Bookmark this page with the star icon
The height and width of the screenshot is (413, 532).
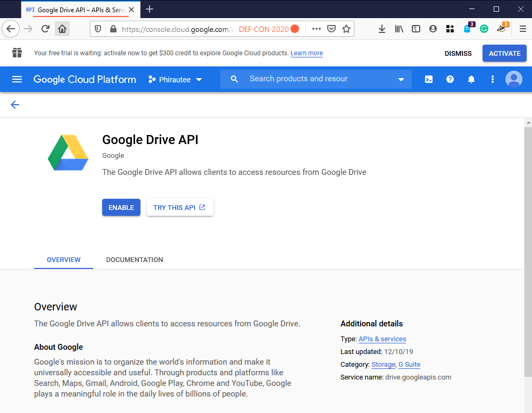click(346, 29)
